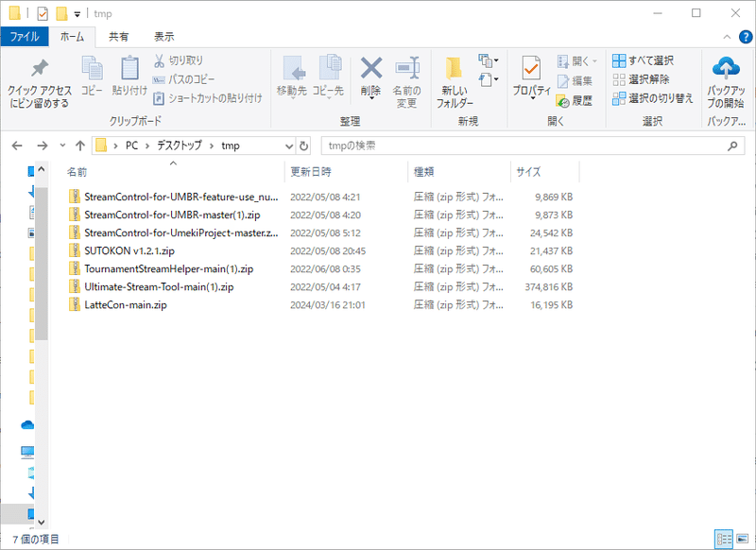Open Properties (プロパティ) checkmark icon
The width and height of the screenshot is (756, 550).
coord(531,68)
